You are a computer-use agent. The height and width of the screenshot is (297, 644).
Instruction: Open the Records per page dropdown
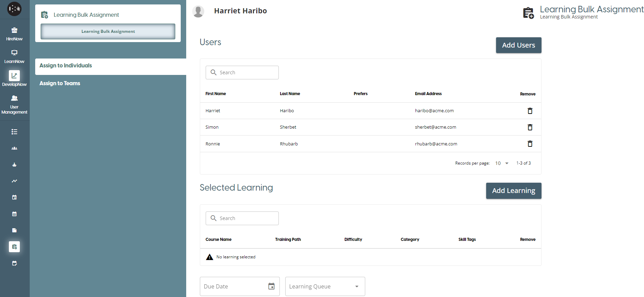coord(502,163)
